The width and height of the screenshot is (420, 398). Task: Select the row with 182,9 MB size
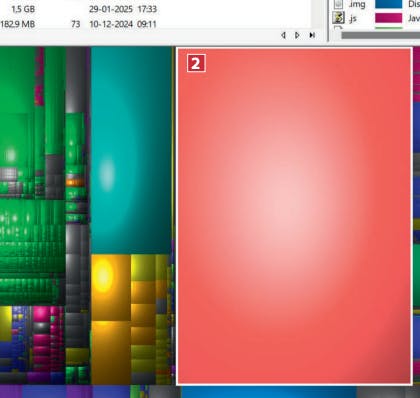click(x=79, y=24)
